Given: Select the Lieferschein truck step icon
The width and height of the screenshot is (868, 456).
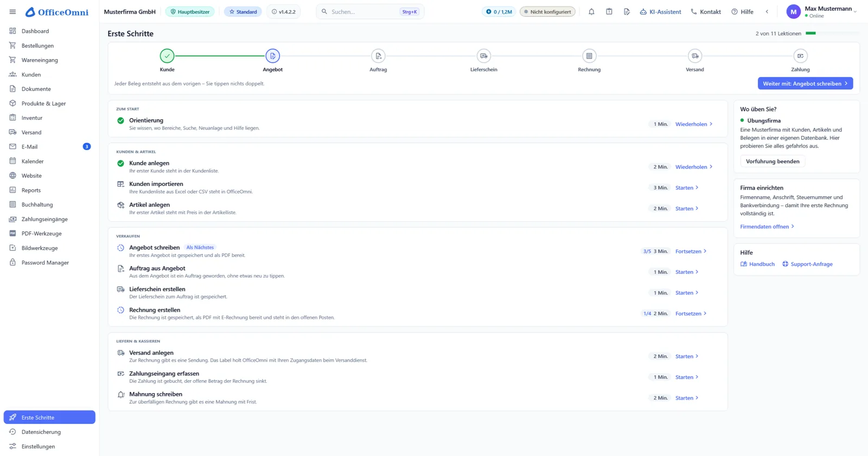Looking at the screenshot, I should click(483, 56).
